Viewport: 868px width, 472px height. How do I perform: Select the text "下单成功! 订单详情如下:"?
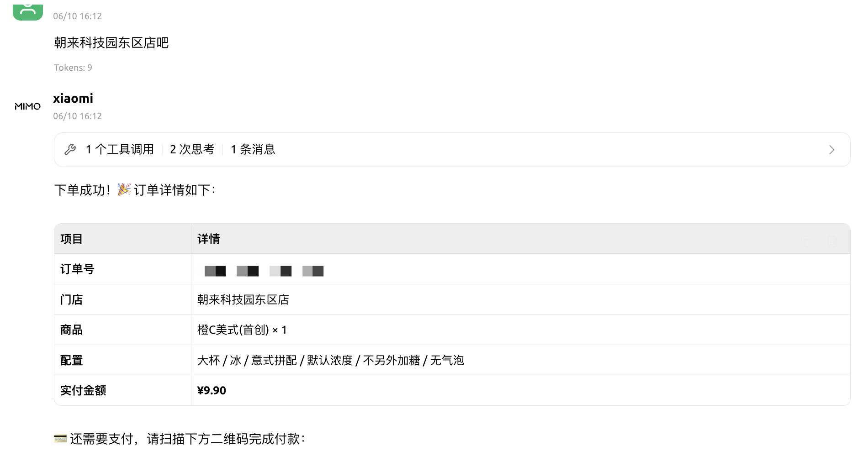tap(135, 190)
